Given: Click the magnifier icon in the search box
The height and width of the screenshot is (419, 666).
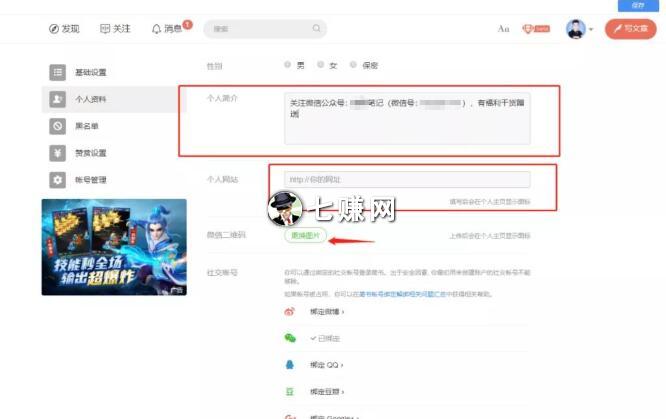Looking at the screenshot, I should [x=316, y=28].
